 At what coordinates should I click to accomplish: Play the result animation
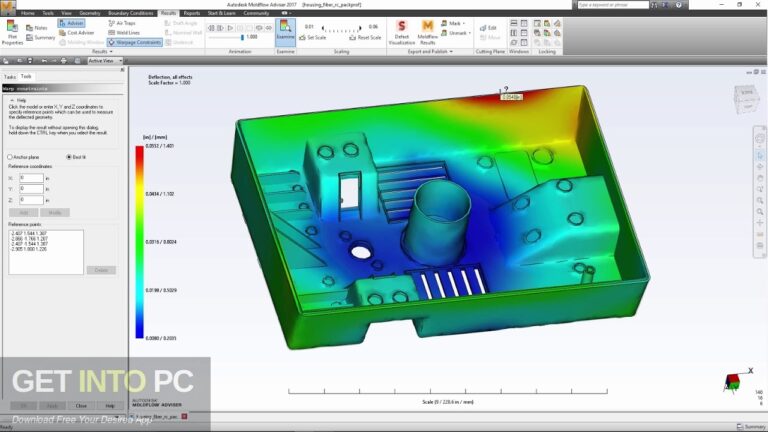[x=230, y=28]
